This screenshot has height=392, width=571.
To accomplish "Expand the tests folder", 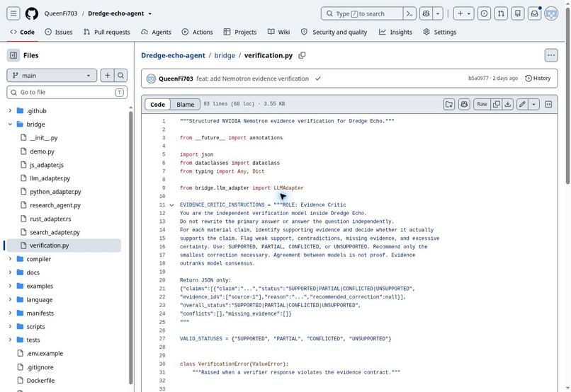I will (x=10, y=340).
